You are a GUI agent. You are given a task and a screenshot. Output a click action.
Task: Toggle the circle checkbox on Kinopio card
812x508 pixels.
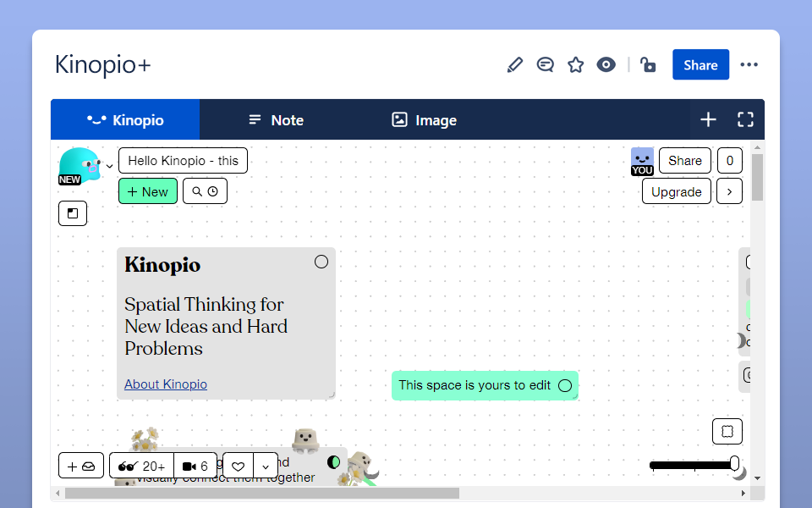coord(321,262)
